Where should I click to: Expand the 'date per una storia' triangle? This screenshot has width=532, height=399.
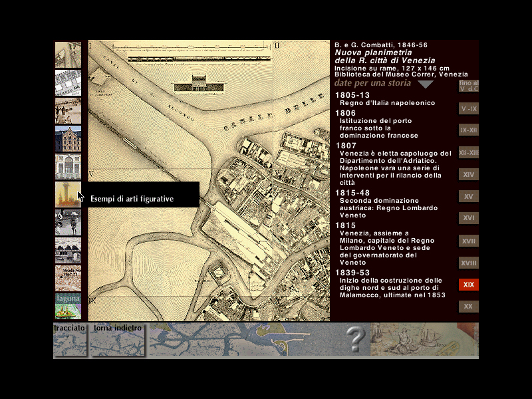tap(426, 84)
